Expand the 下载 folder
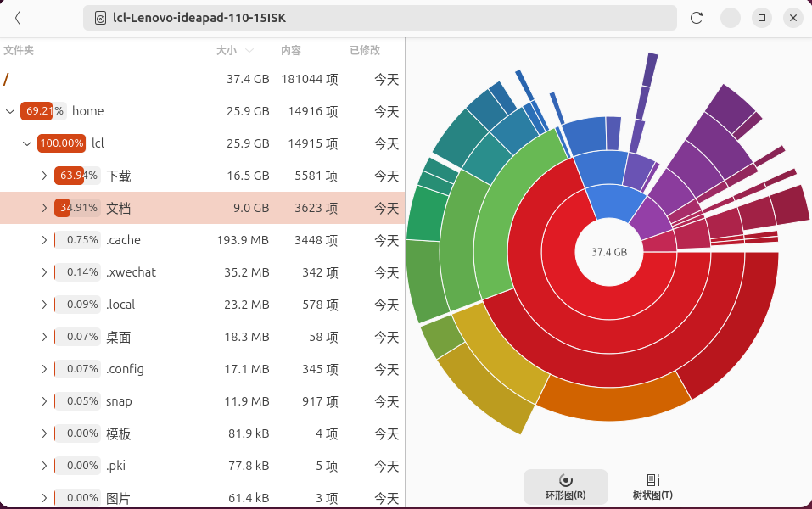This screenshot has width=812, height=509. (x=44, y=176)
